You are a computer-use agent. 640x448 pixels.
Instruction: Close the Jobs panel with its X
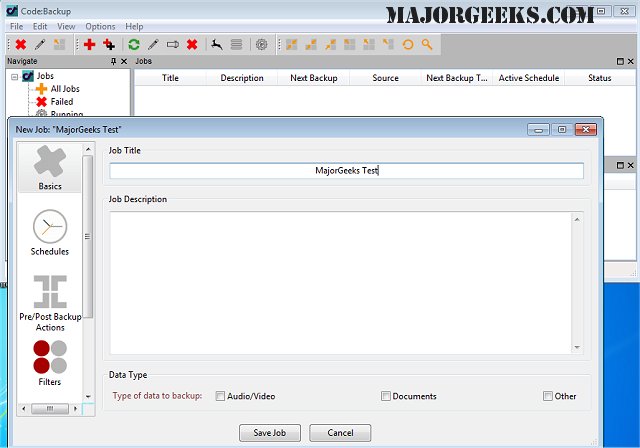[x=631, y=62]
